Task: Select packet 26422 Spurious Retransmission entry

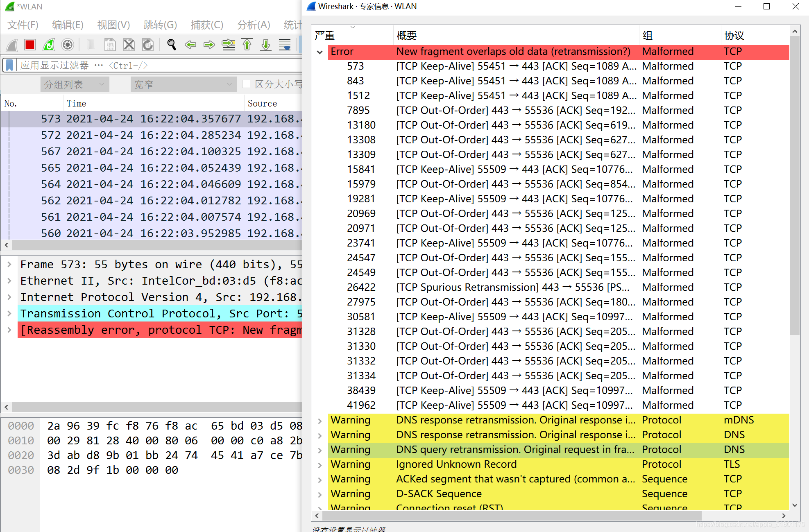Action: click(512, 288)
